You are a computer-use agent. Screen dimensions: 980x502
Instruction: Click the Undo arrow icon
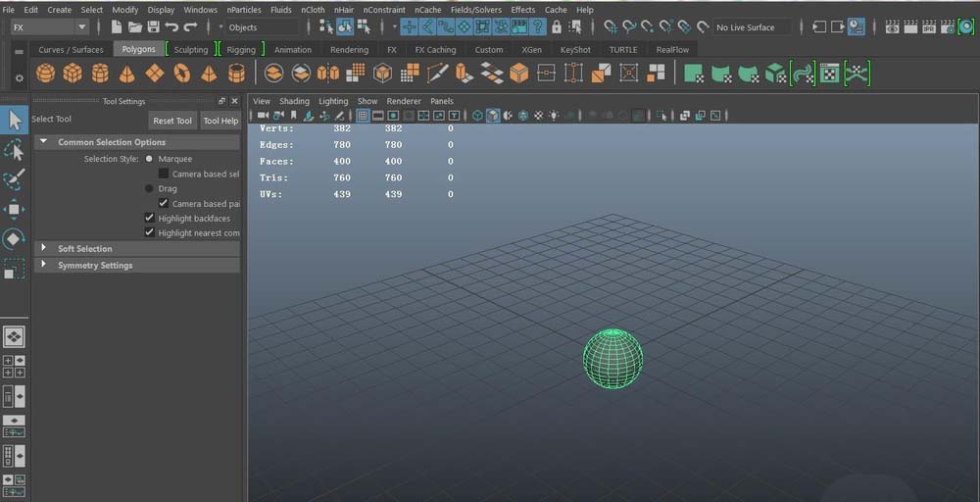[171, 26]
